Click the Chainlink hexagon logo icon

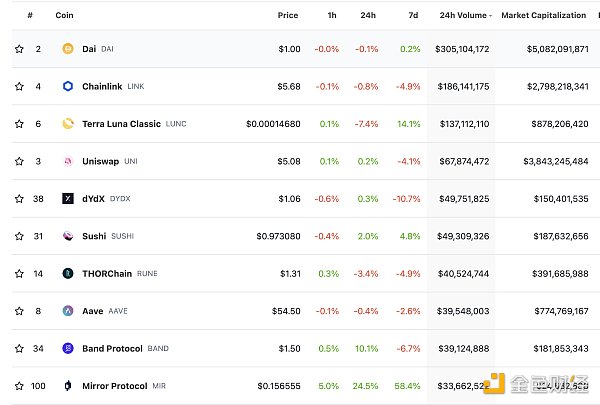(x=68, y=86)
